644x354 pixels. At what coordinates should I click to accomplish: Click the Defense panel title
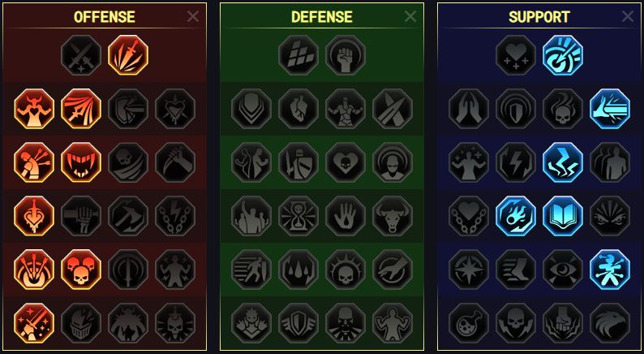click(x=322, y=17)
